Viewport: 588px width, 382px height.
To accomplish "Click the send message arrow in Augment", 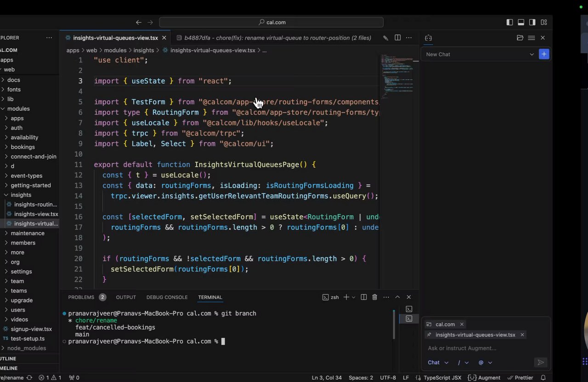I will pyautogui.click(x=540, y=362).
